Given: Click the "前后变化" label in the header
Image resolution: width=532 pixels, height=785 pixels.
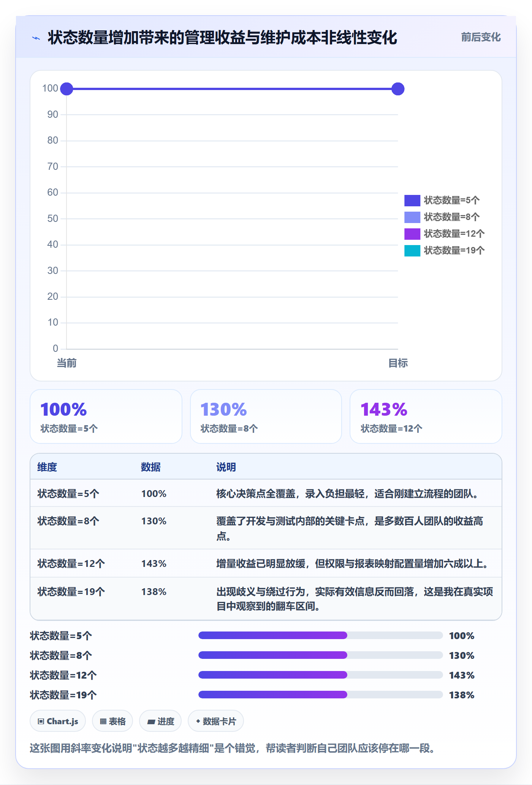Looking at the screenshot, I should pyautogui.click(x=481, y=37).
